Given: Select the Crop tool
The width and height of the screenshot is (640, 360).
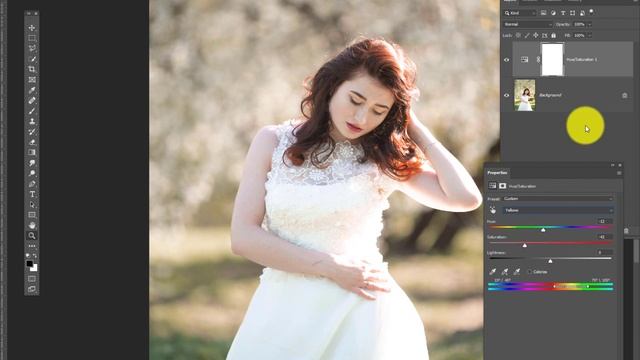Looking at the screenshot, I should (32, 69).
